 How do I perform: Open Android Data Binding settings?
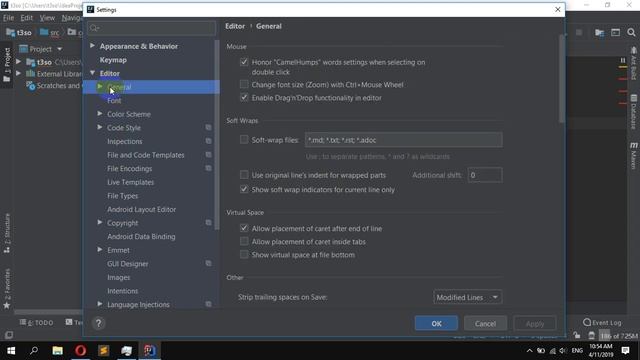pyautogui.click(x=141, y=236)
